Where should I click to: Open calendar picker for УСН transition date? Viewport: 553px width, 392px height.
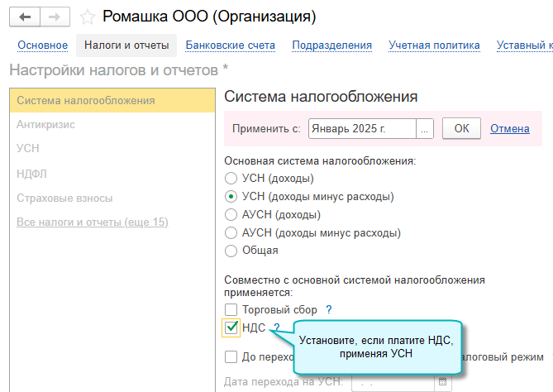[x=444, y=382]
